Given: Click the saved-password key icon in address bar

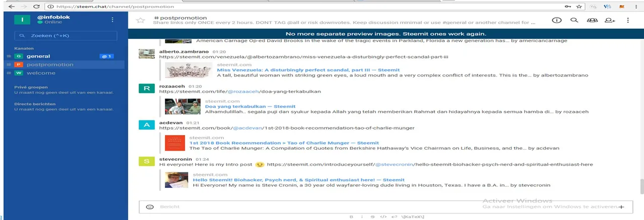Looking at the screenshot, I should 568,7.
